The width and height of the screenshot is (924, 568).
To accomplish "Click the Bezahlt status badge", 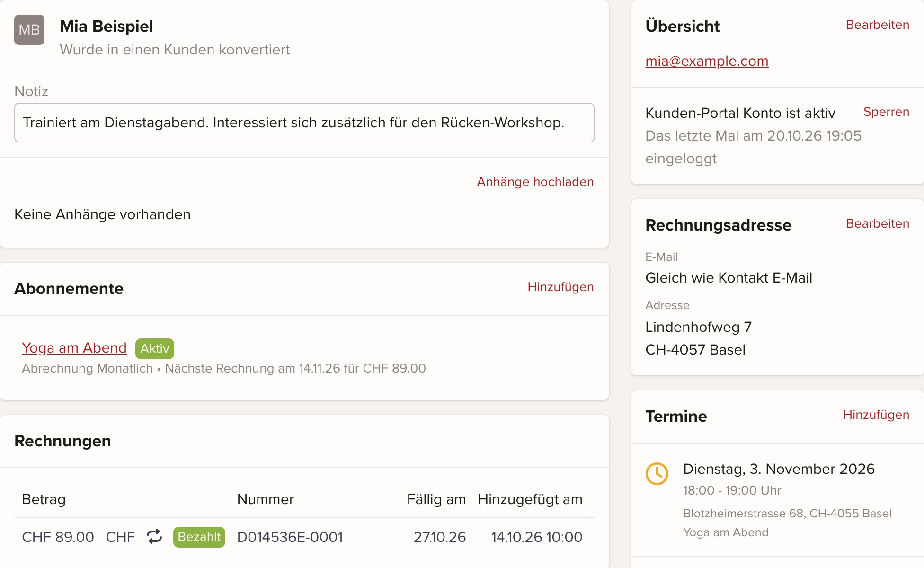I will tap(199, 537).
